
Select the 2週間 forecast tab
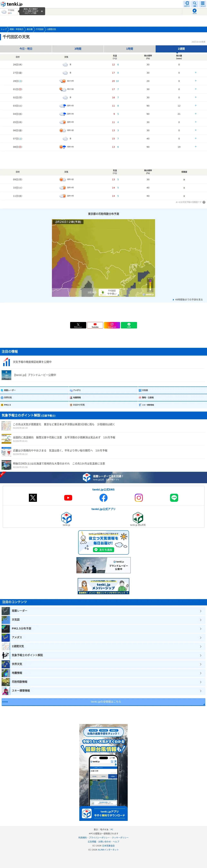[x=181, y=49]
